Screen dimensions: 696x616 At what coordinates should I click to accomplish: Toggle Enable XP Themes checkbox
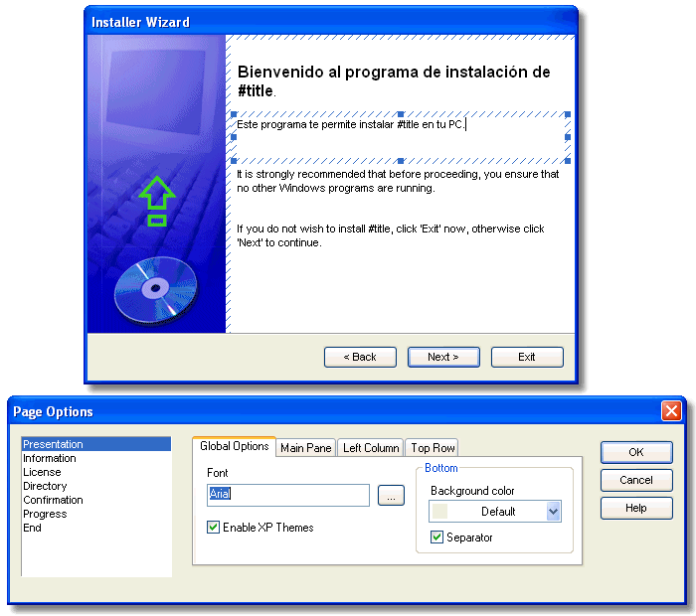tap(213, 528)
